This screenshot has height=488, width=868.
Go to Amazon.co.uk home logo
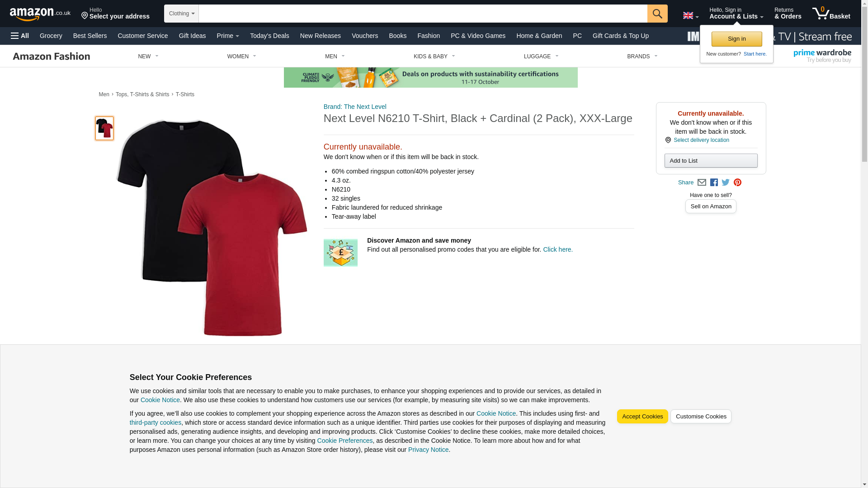[x=40, y=14]
